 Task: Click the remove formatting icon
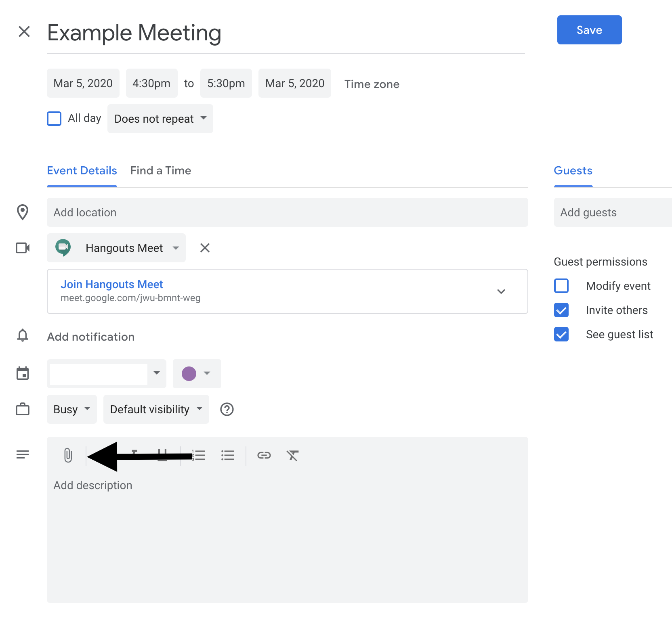coord(292,455)
